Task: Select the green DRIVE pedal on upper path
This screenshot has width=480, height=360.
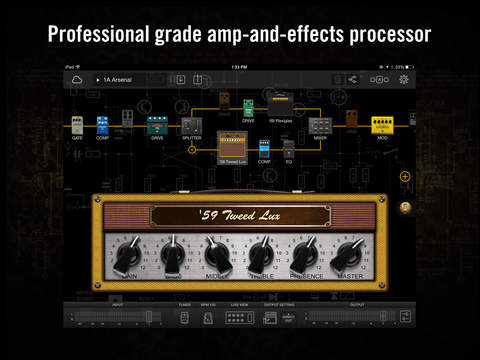Action: (x=248, y=108)
